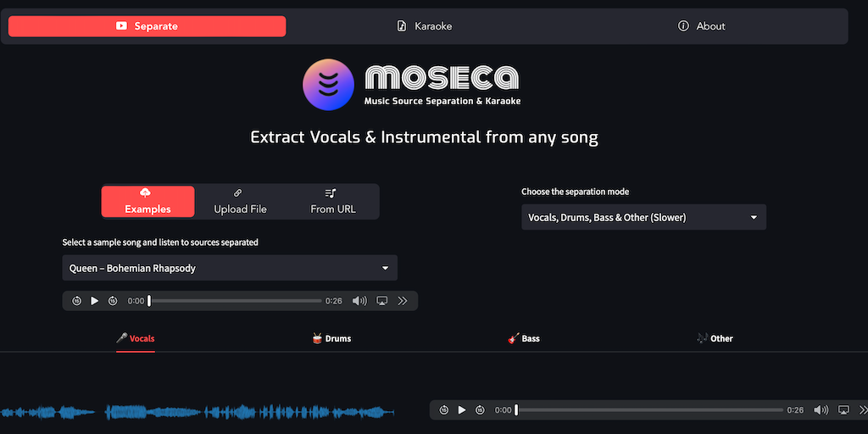Play the Vocals stem audio

(x=462, y=409)
